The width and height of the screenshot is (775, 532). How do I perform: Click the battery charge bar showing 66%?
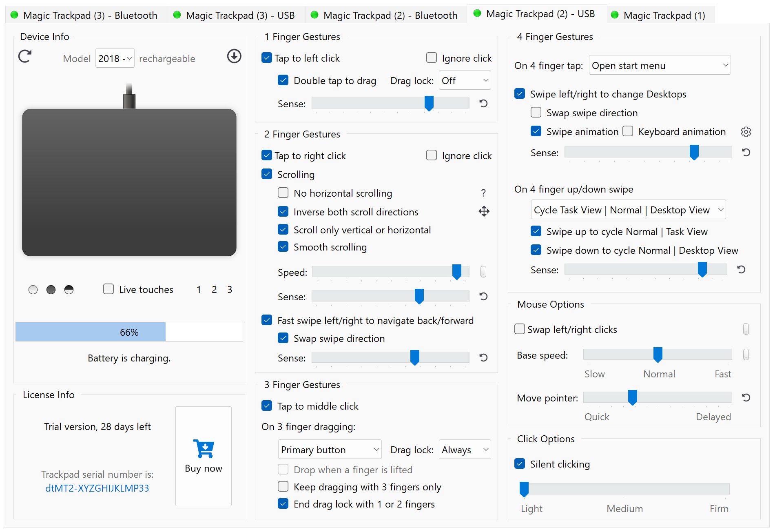click(128, 332)
